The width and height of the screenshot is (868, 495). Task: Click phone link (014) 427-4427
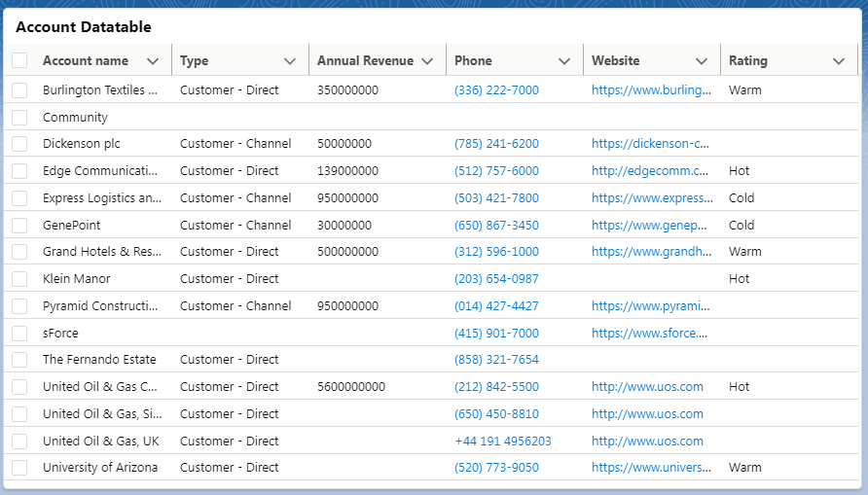point(496,305)
